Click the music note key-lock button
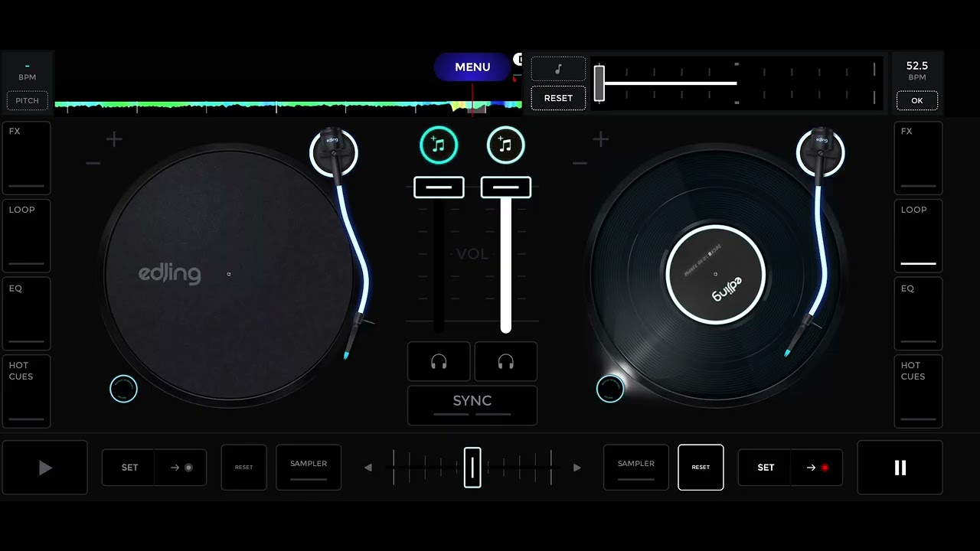Screen dimensions: 980x551 (x=558, y=69)
